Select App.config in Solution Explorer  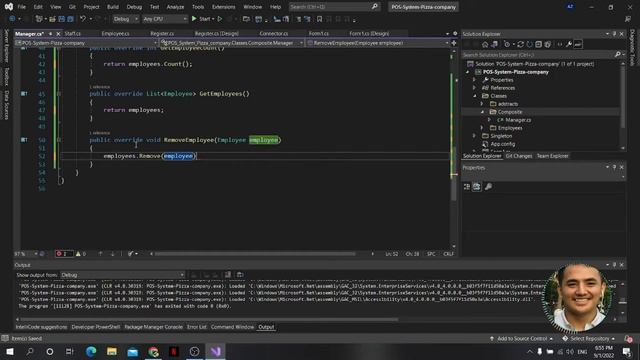coord(502,144)
